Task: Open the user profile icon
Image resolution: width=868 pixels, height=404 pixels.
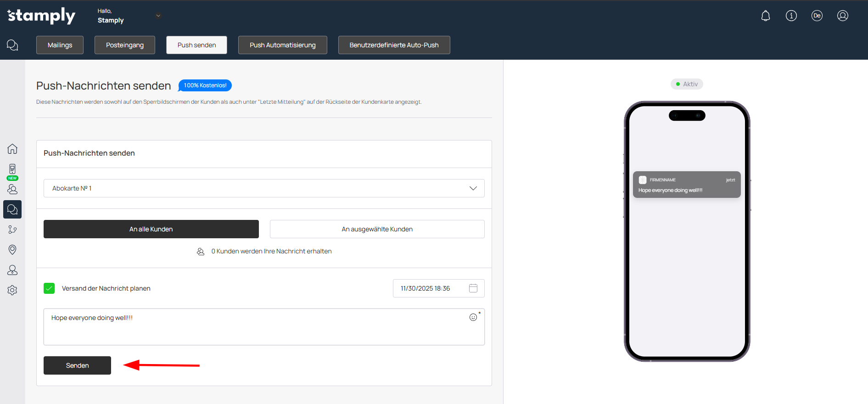Action: point(842,16)
